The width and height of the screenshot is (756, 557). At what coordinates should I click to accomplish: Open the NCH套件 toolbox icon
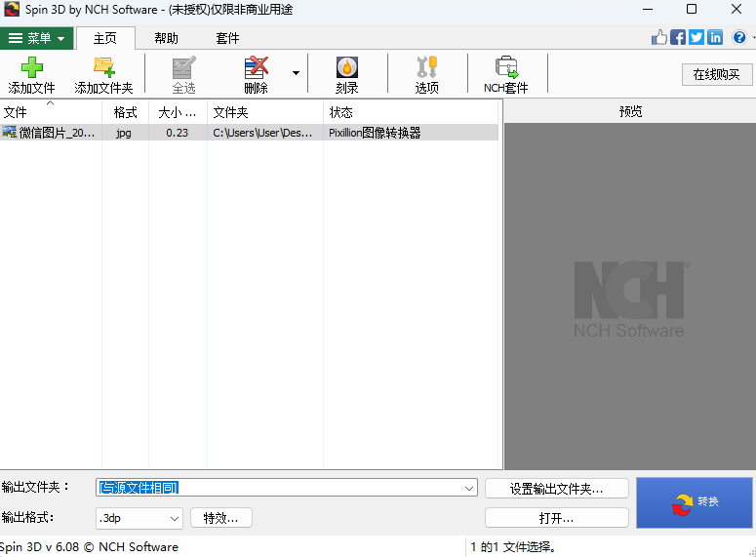point(506,67)
